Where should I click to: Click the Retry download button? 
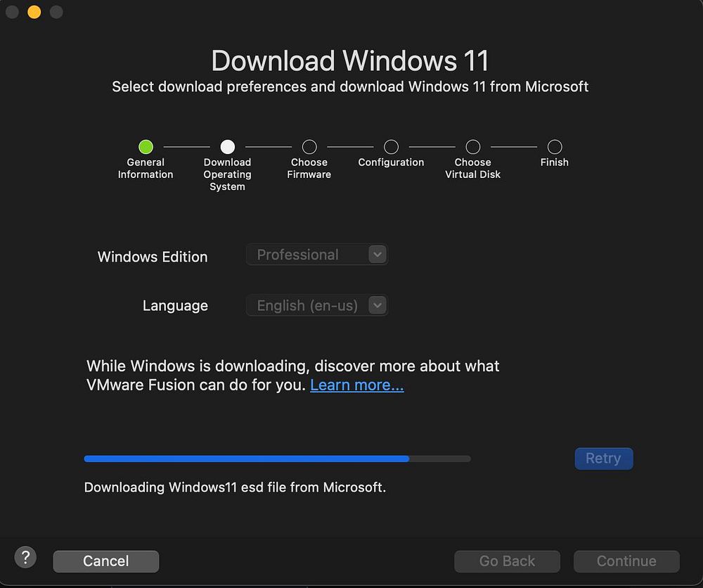[x=603, y=459]
